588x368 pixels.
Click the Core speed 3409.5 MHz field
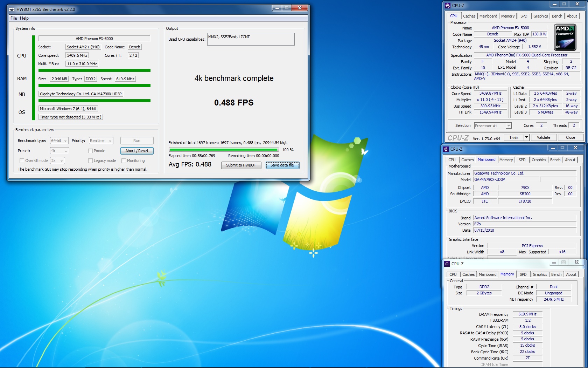point(77,55)
